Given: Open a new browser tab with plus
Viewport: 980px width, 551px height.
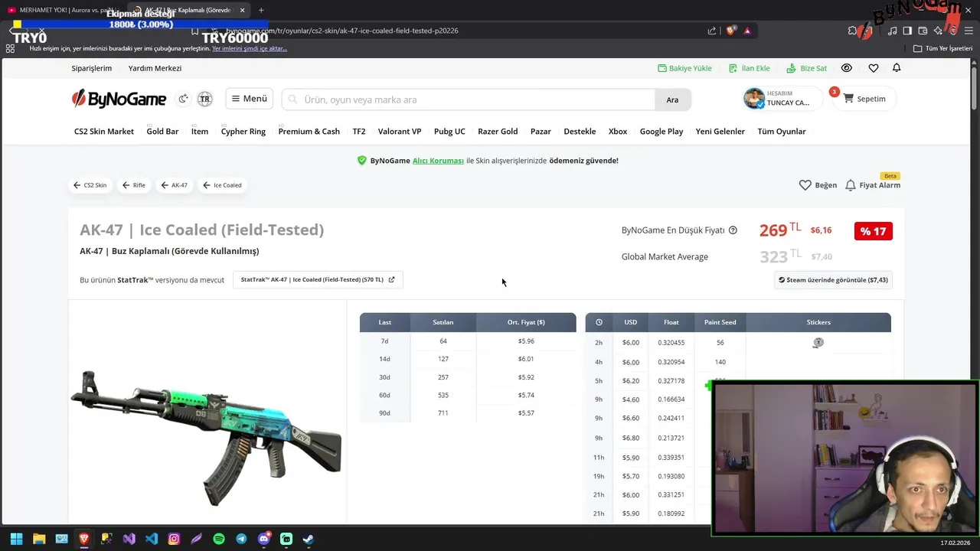Looking at the screenshot, I should pos(261,10).
